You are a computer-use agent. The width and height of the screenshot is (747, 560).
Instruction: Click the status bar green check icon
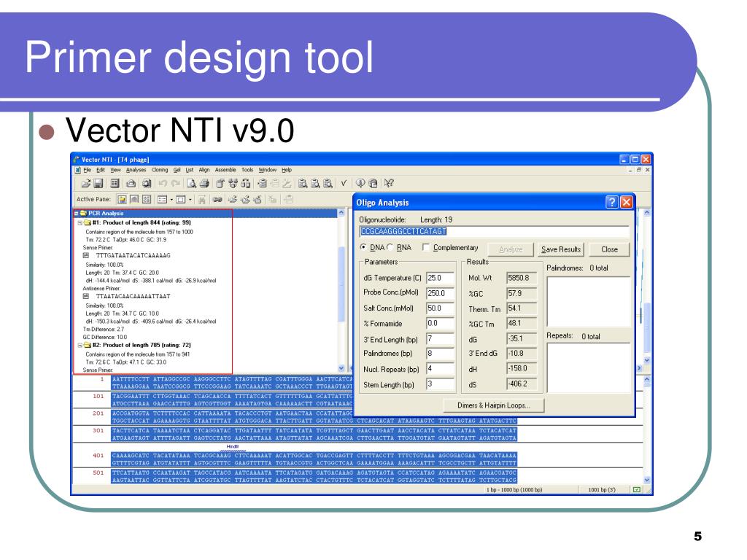click(x=636, y=489)
